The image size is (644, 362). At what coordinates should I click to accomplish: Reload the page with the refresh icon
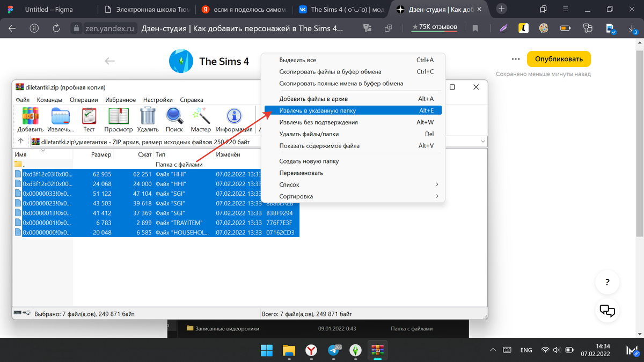[56, 28]
